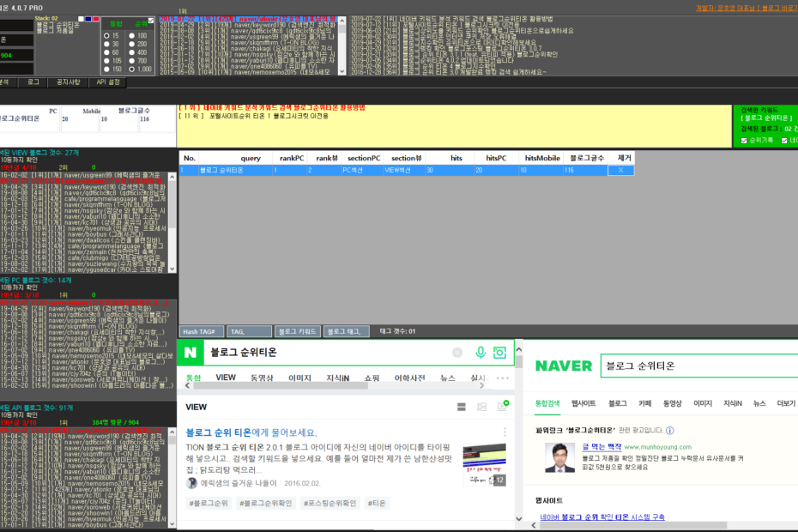Select radio option 100 under 순위

click(132, 36)
